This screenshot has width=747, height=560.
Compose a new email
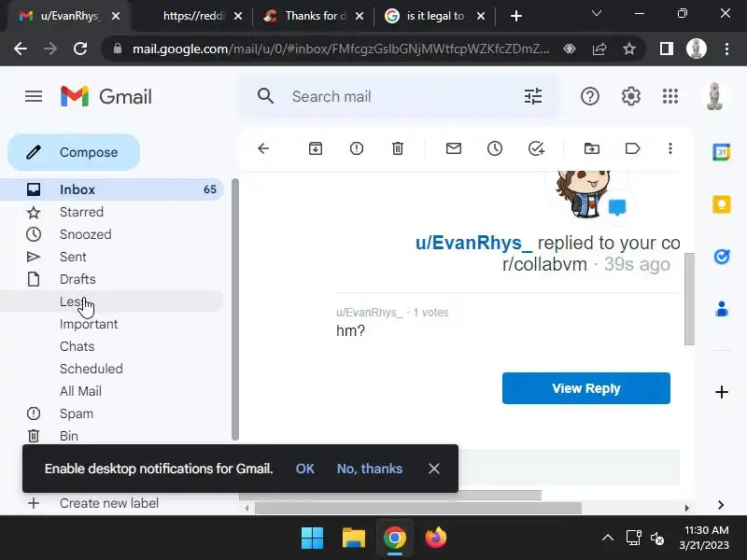coord(74,152)
